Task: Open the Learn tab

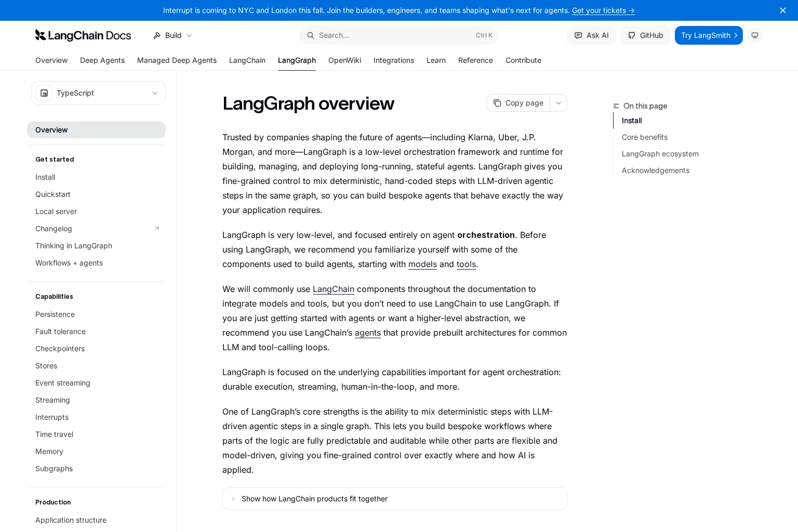Action: point(436,60)
